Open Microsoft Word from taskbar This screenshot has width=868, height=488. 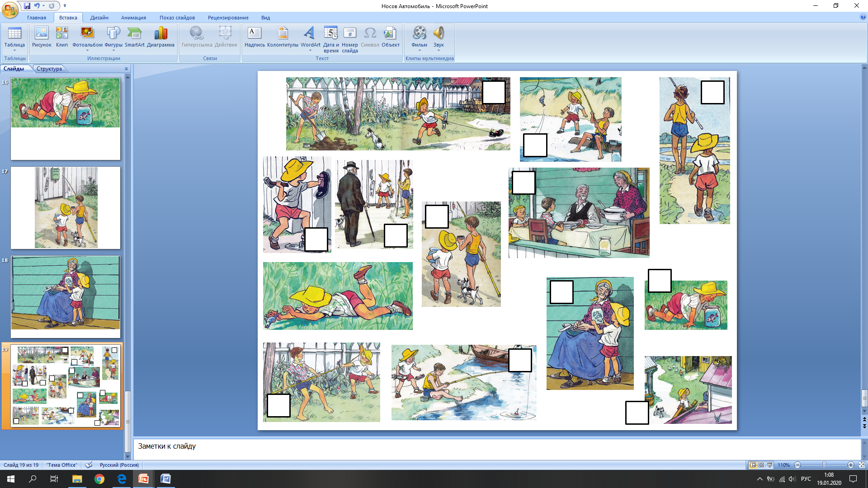point(165,479)
